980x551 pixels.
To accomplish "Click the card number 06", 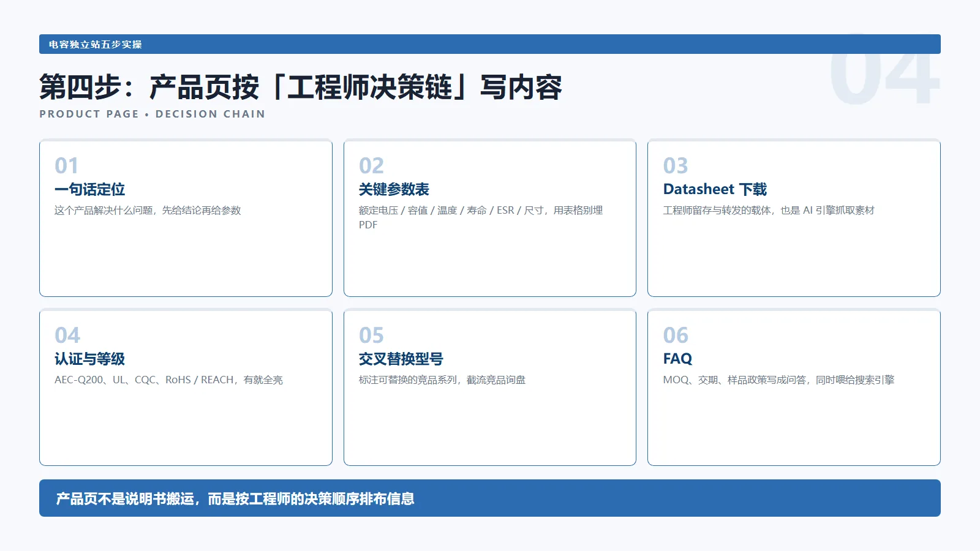I will [x=676, y=335].
